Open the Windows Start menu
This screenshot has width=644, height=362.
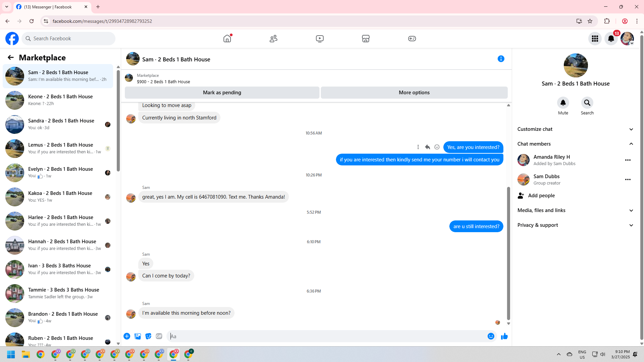[x=11, y=354]
